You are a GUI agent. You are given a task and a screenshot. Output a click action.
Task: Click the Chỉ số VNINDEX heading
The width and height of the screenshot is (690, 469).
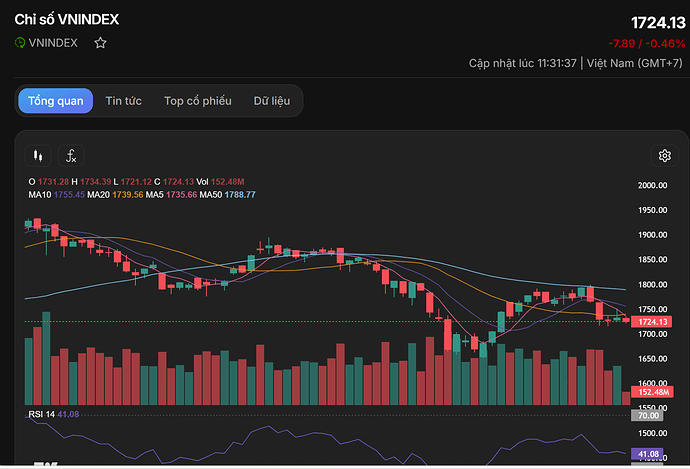66,19
